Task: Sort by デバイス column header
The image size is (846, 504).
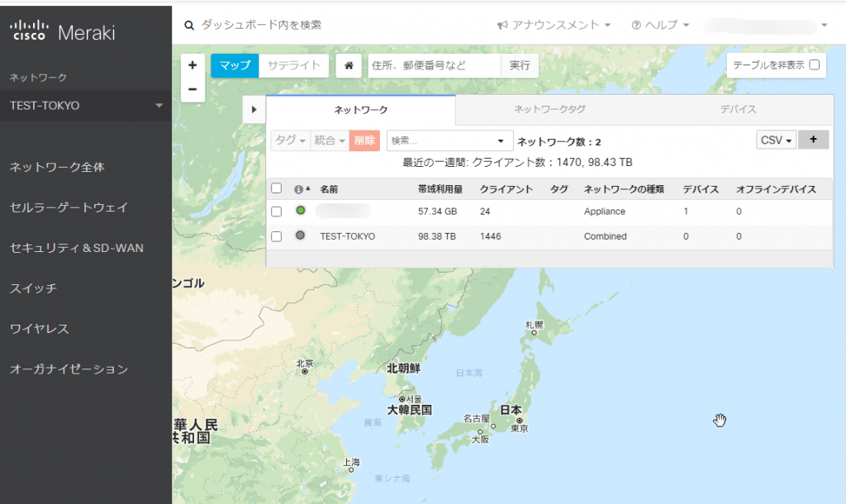Action: (x=701, y=189)
